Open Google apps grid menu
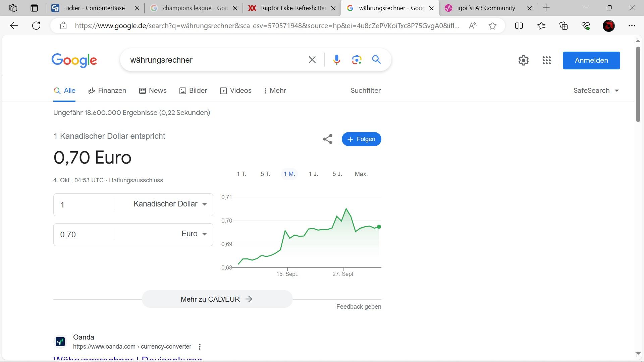 [x=546, y=60]
